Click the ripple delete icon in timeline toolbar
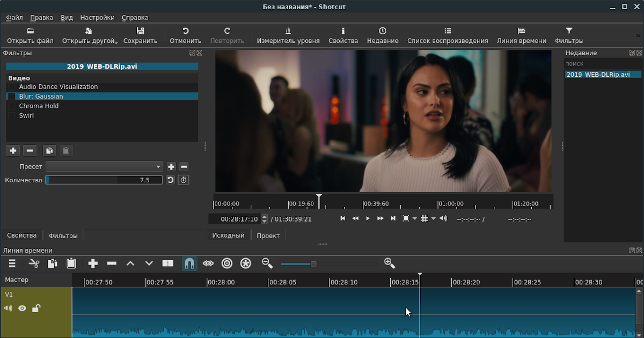The width and height of the screenshot is (644, 338). pos(112,263)
